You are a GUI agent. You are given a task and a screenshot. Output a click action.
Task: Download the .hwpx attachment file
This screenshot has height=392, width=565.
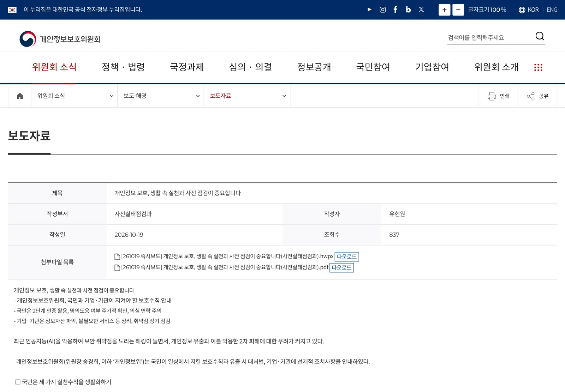347,257
